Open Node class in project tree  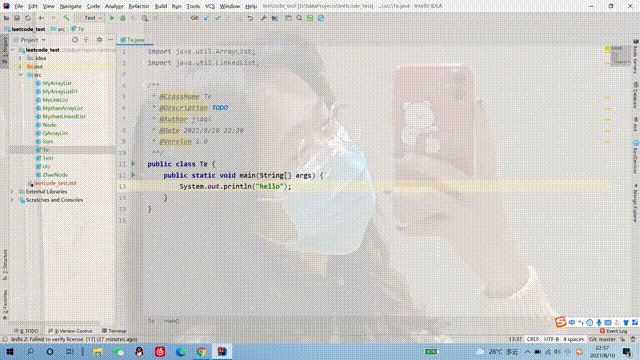coord(49,125)
